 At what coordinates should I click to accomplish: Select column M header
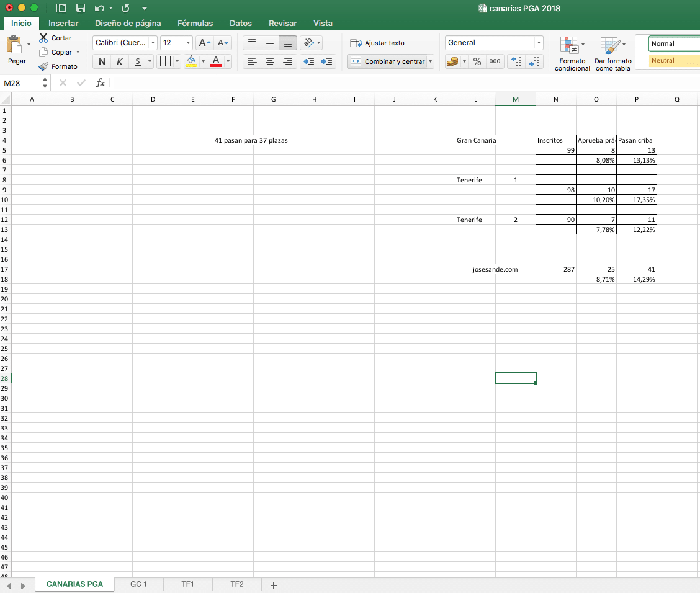pos(516,99)
